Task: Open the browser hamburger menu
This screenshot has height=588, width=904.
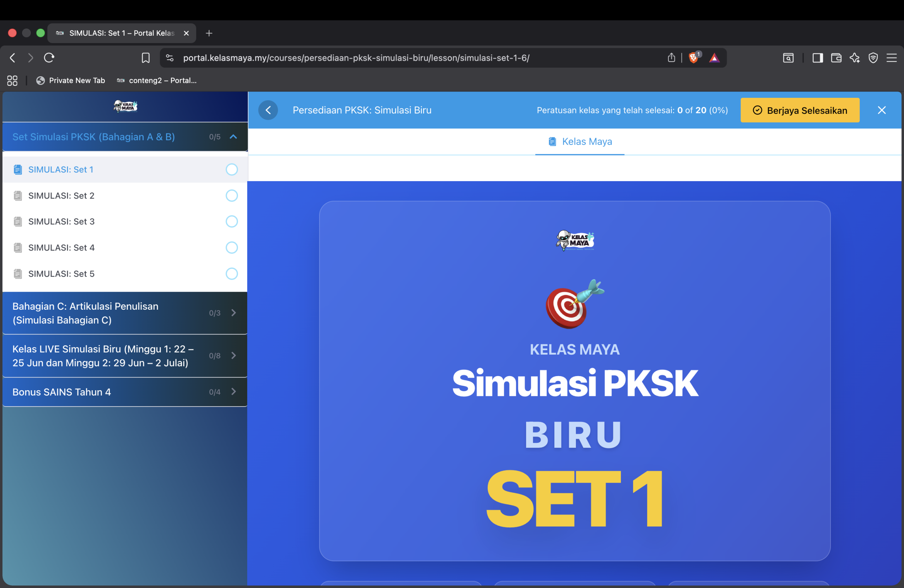Action: [892, 58]
